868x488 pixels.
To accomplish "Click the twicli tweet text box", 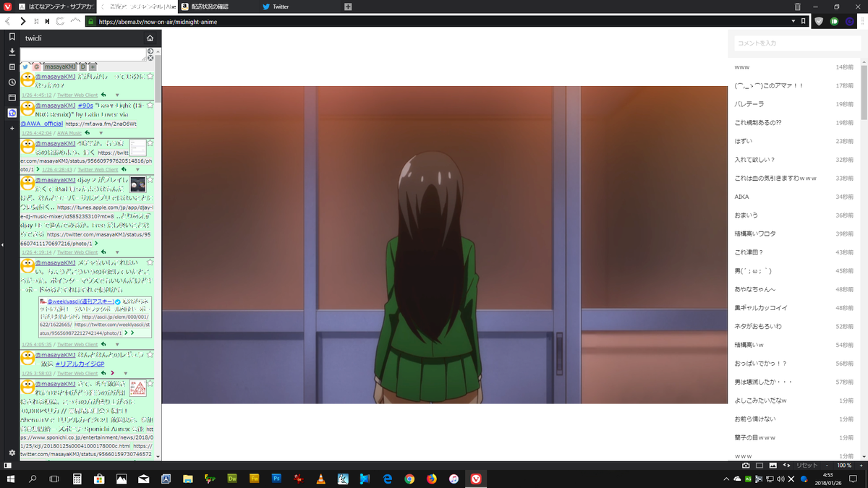I will [84, 55].
